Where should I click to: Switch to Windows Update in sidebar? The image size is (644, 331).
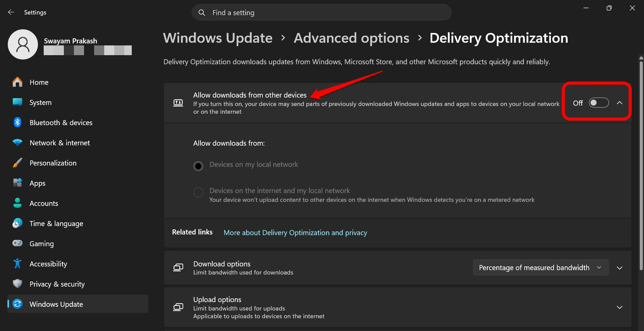click(56, 304)
